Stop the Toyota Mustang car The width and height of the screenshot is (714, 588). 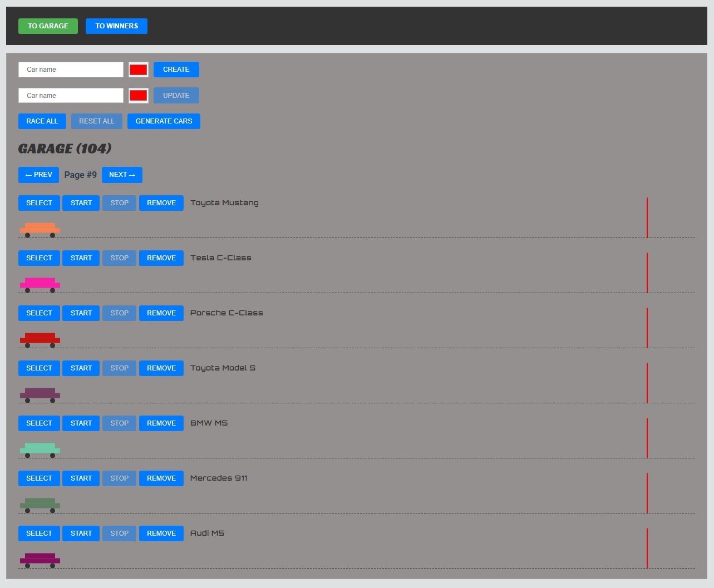[x=119, y=203]
